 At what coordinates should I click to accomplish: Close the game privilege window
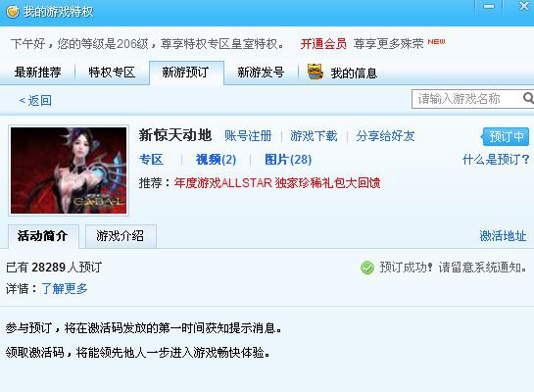[524, 6]
